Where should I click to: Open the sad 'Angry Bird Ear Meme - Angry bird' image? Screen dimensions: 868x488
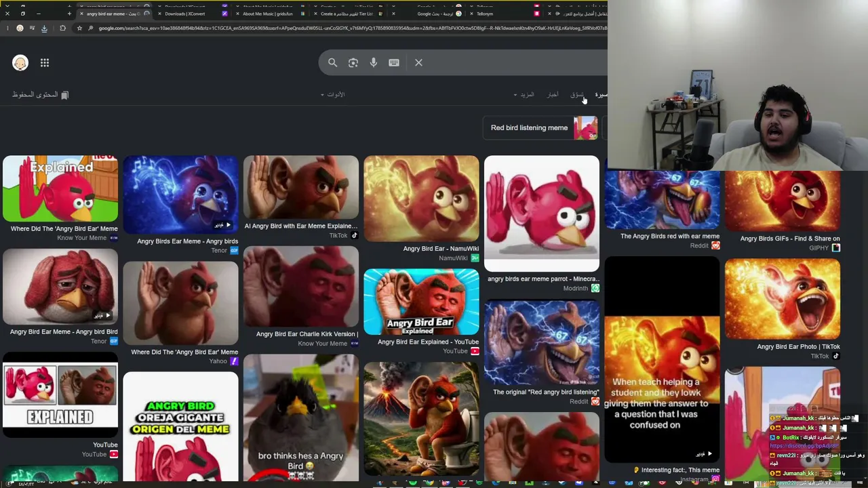click(60, 287)
